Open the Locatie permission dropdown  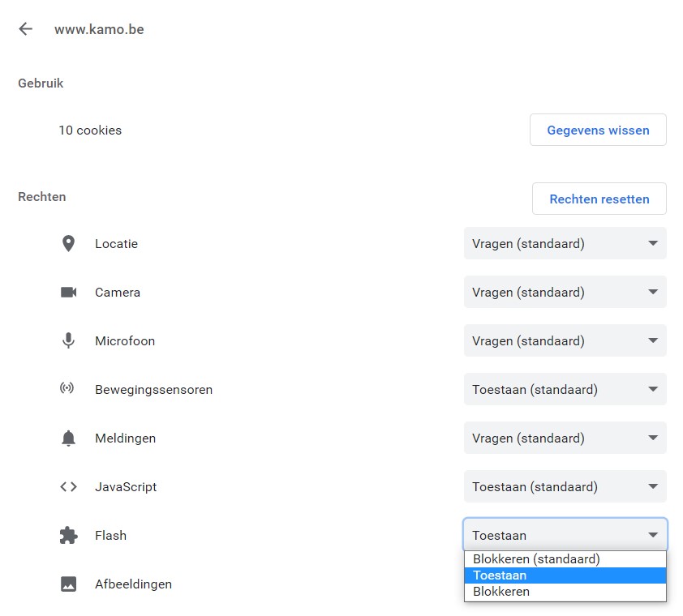[565, 243]
